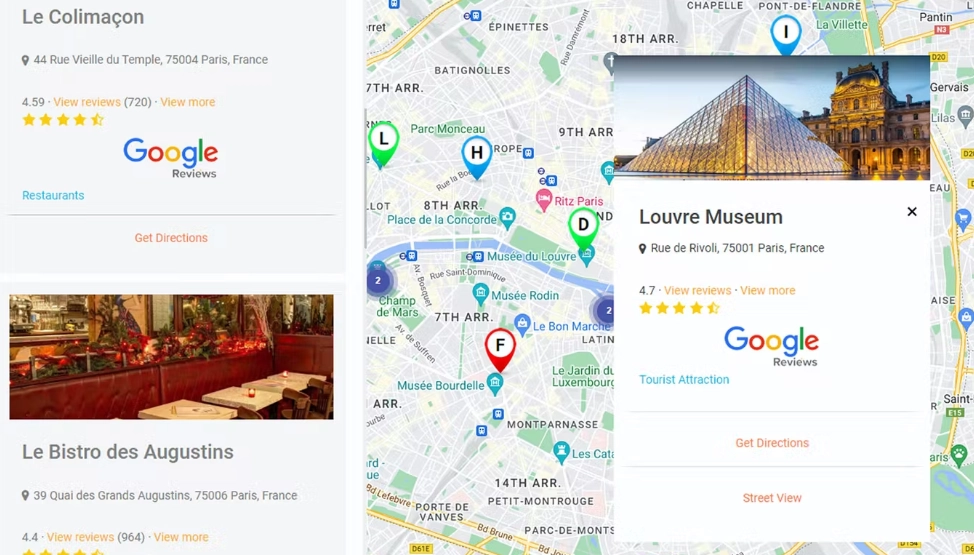Screen dimensions: 974x555
Task: Click View reviews for Le Bistro des Augustins
Action: [x=80, y=537]
